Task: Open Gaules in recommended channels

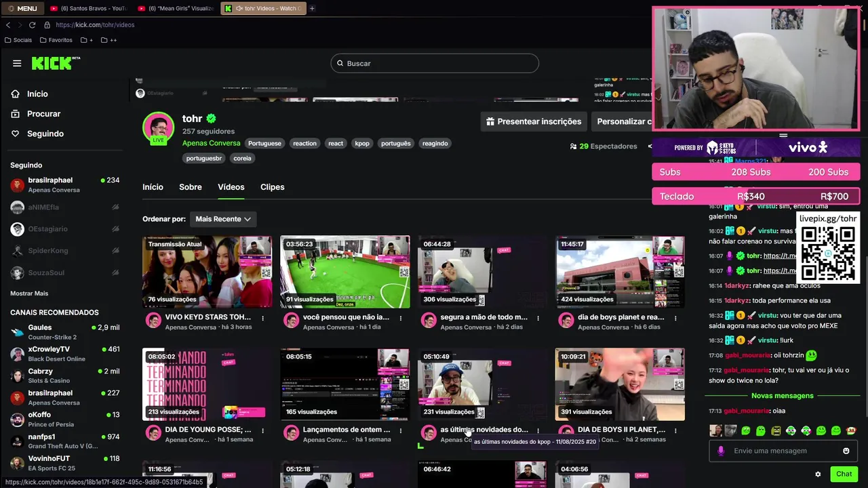Action: 65,332
